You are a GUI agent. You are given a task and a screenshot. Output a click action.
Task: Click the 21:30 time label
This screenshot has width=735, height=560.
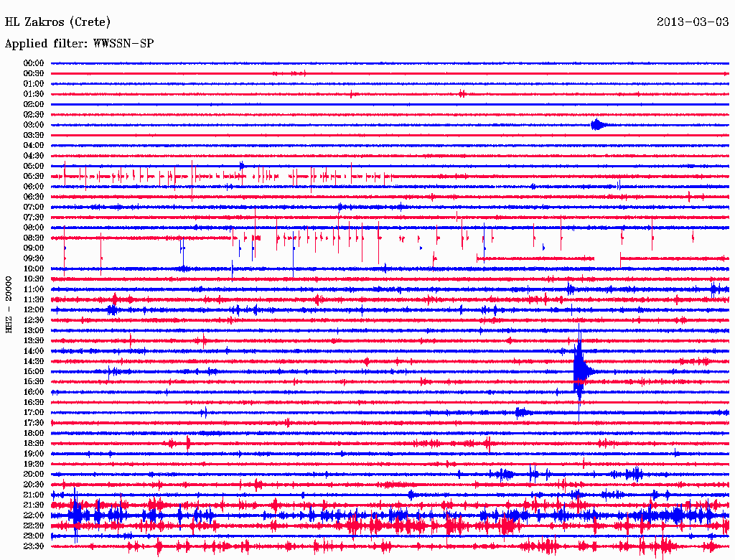tap(34, 505)
